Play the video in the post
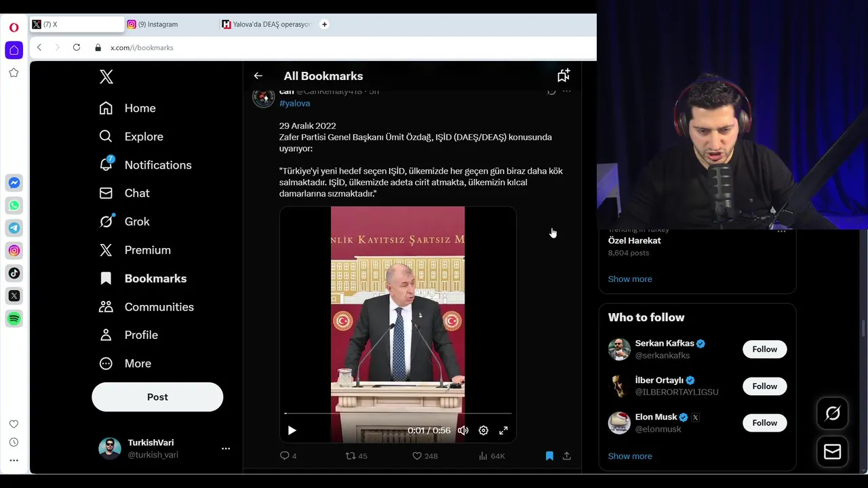The height and width of the screenshot is (488, 868). click(292, 430)
